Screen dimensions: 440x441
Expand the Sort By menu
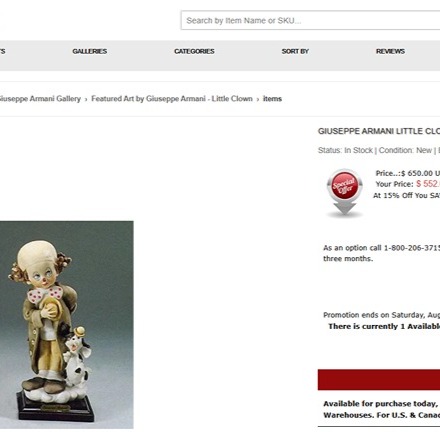[x=295, y=51]
